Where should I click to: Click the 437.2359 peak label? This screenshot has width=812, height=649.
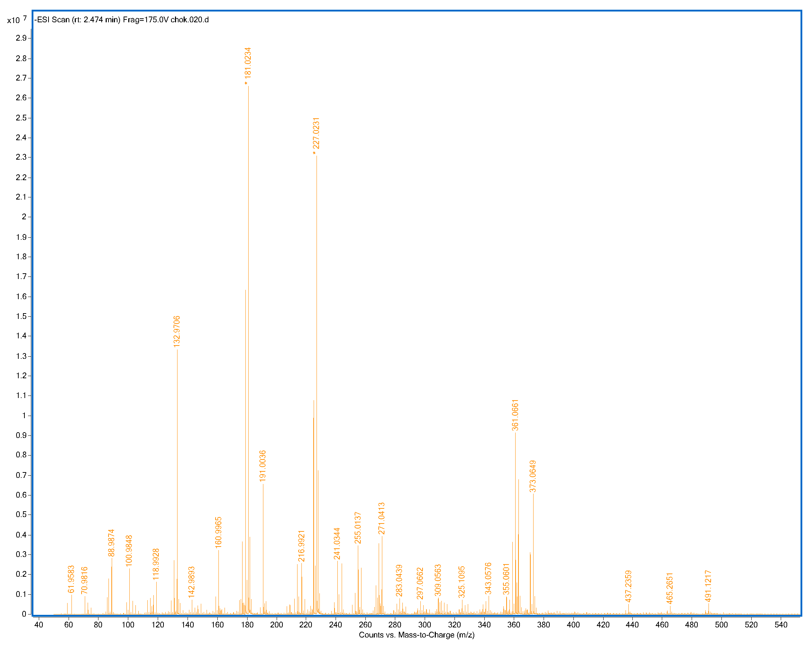pyautogui.click(x=628, y=586)
